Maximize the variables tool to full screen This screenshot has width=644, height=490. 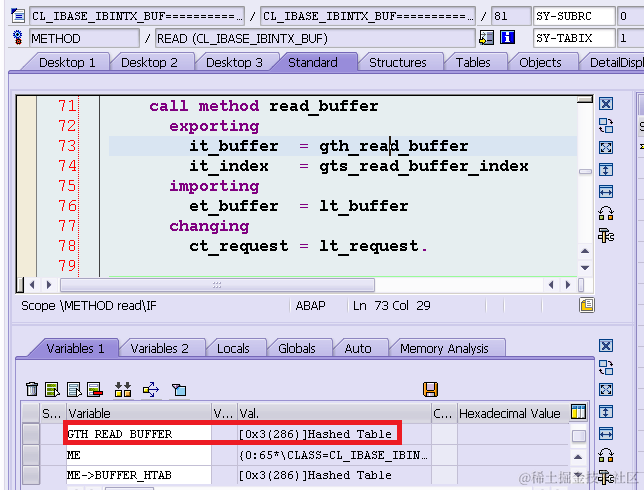click(606, 389)
